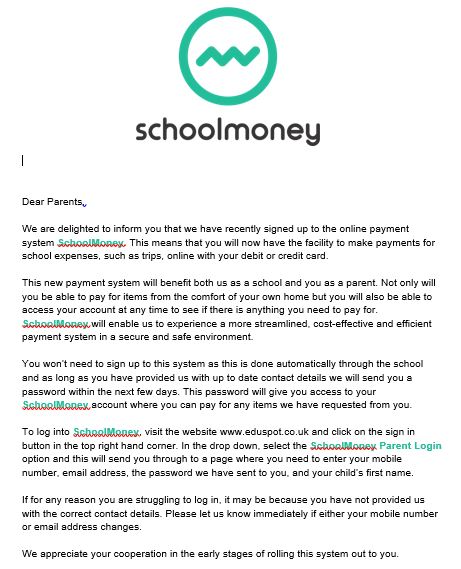Click SchoolMoney after 'To log into'
This screenshot has width=461, height=569.
point(106,432)
